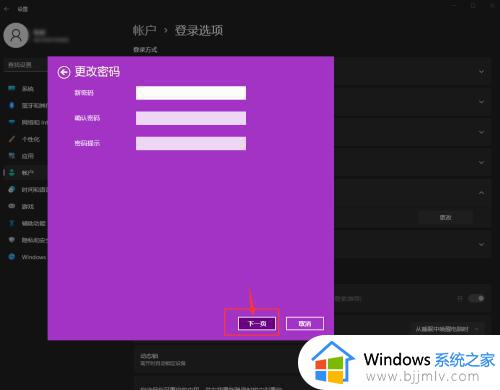Click the 查找设置 search box
Viewport: 500px width, 390px height.
[x=27, y=65]
